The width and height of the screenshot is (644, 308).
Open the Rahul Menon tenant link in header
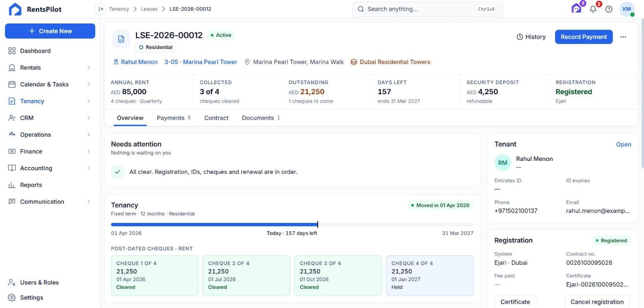135,62
